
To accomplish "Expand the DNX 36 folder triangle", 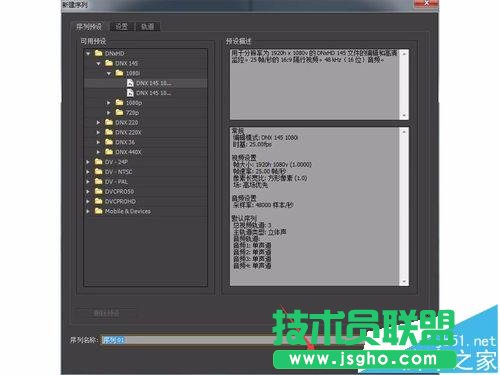I will tap(98, 142).
